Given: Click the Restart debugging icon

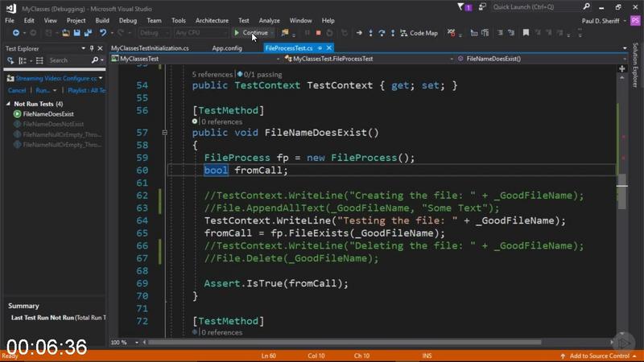Looking at the screenshot, I should coord(329,33).
